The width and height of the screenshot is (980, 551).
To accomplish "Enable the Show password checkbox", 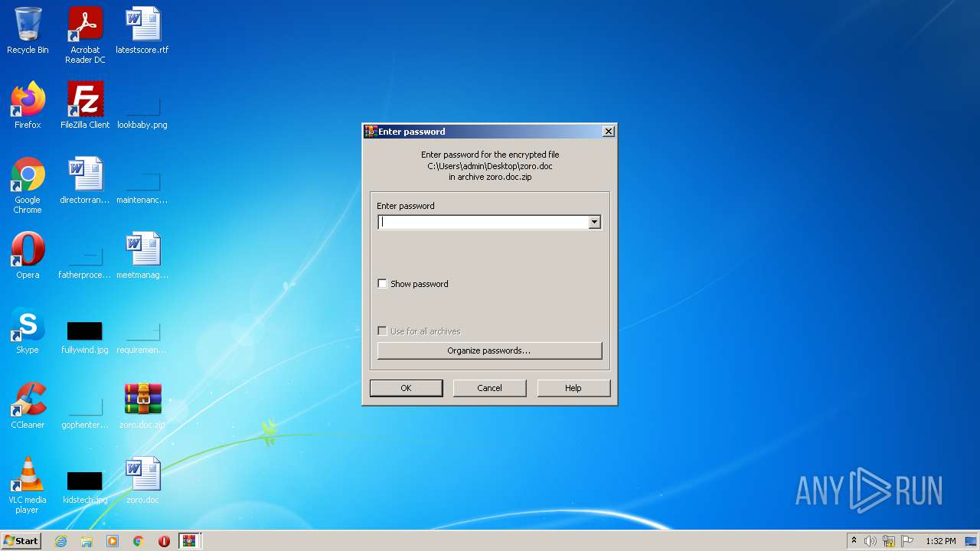I will (383, 284).
